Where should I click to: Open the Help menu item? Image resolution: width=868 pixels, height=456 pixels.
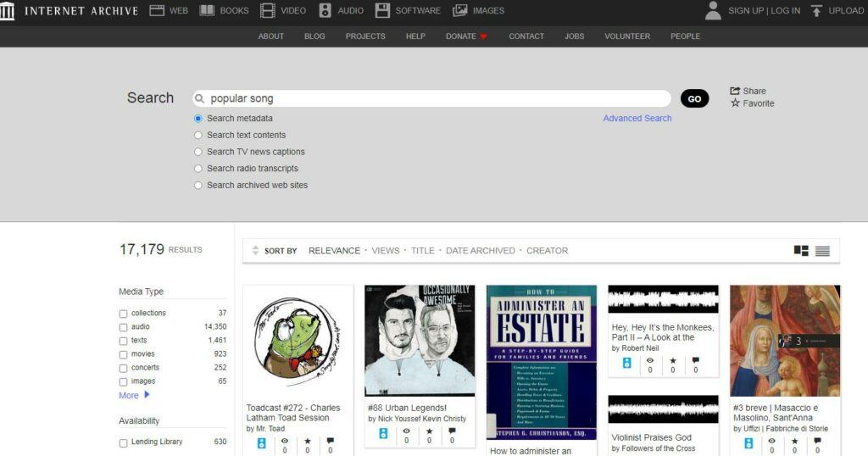tap(415, 36)
